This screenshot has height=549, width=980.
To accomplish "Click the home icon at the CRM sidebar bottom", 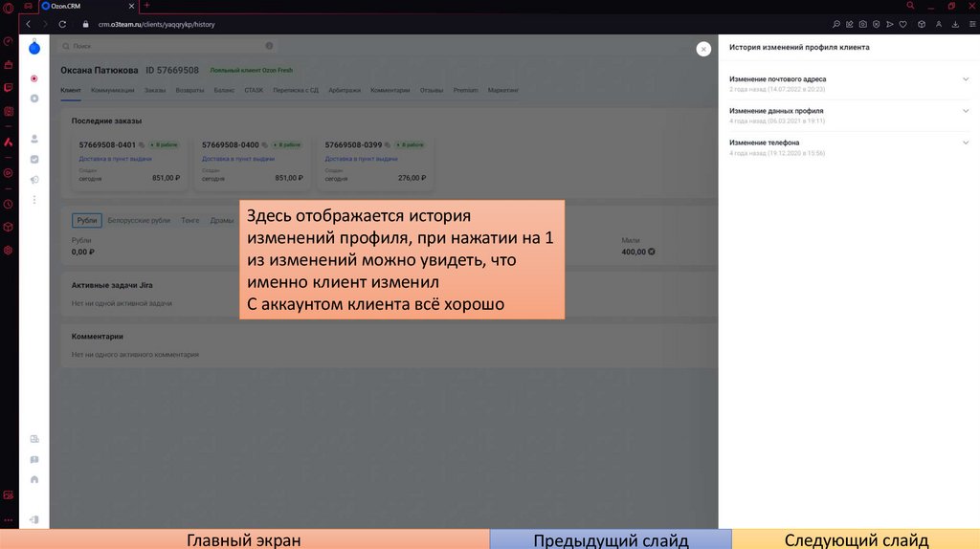I will click(x=34, y=480).
